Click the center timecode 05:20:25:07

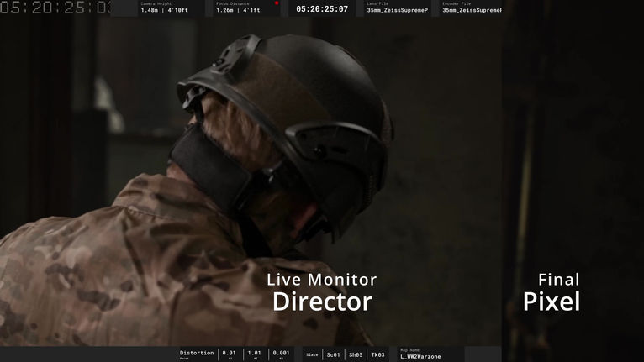pos(322,9)
